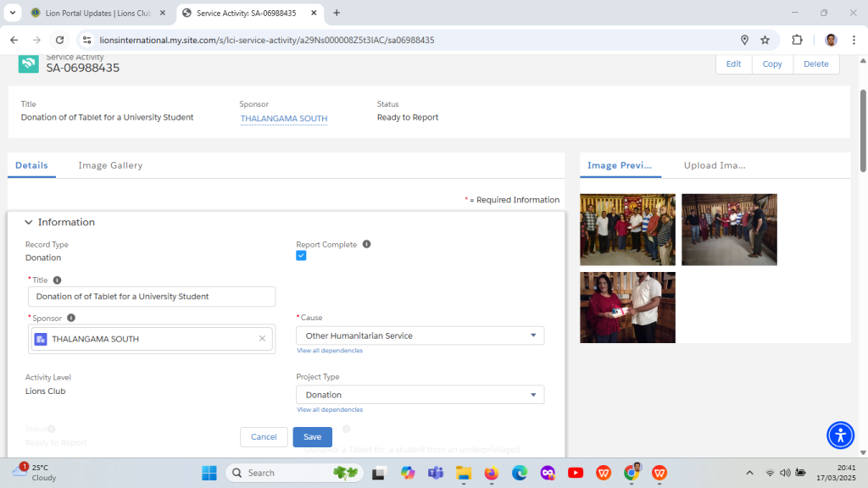The image size is (868, 488).
Task: Clear the THALANGAMA SOUTH sponsor selection
Action: (262, 339)
